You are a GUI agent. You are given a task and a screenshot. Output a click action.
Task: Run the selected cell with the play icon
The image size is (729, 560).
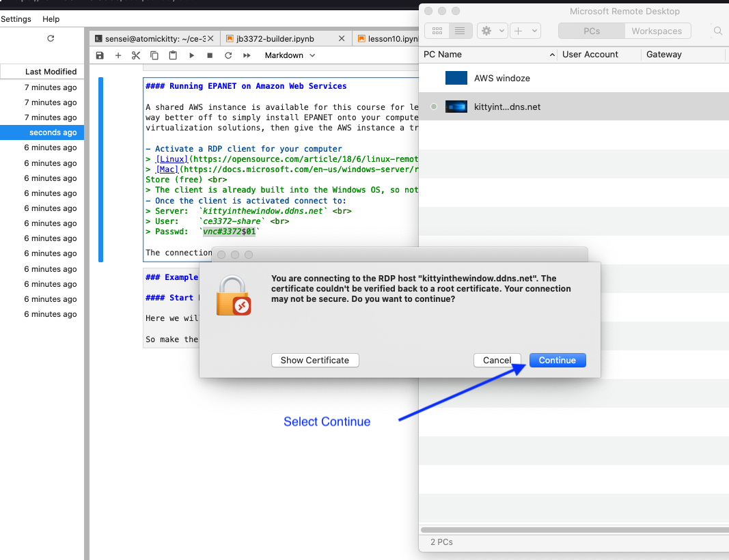tap(191, 55)
